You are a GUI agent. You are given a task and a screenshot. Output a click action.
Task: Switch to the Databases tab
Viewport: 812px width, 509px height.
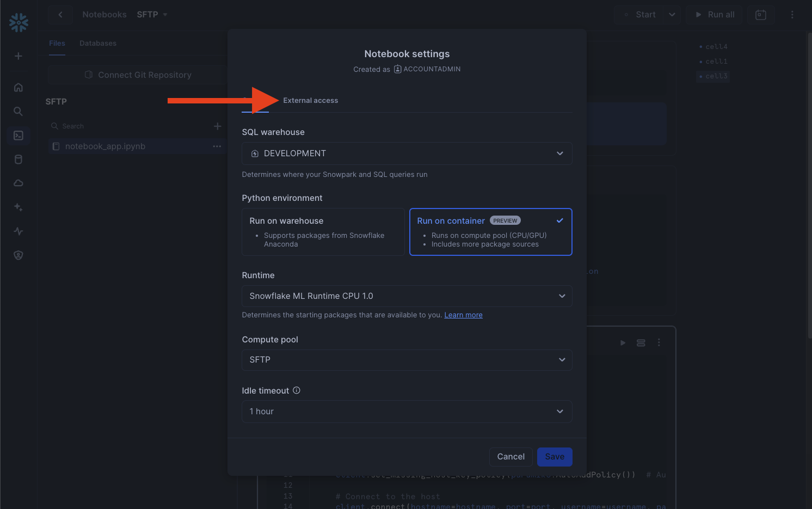98,44
